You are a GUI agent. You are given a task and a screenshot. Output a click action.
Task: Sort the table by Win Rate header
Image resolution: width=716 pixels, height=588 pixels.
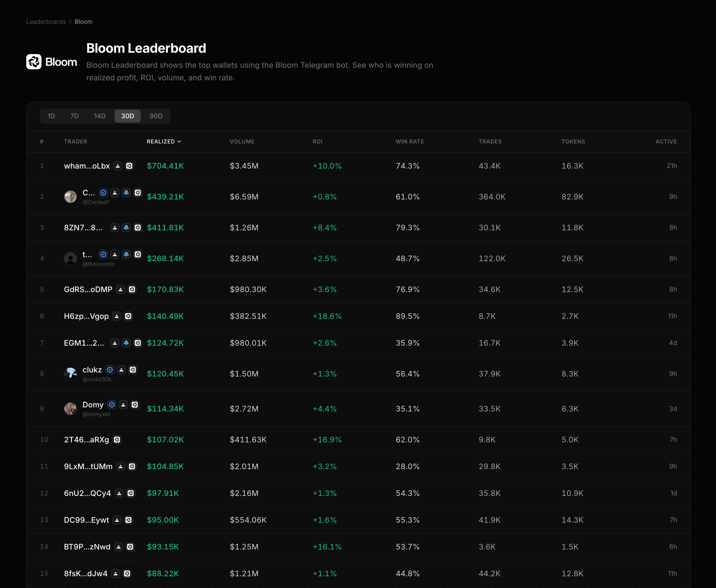tap(410, 142)
